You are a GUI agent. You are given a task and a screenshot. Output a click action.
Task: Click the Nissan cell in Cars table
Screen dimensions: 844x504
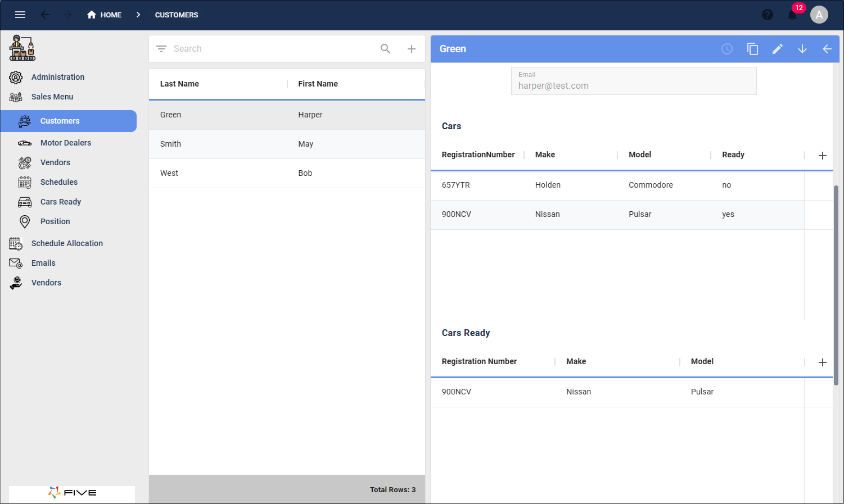pos(547,214)
